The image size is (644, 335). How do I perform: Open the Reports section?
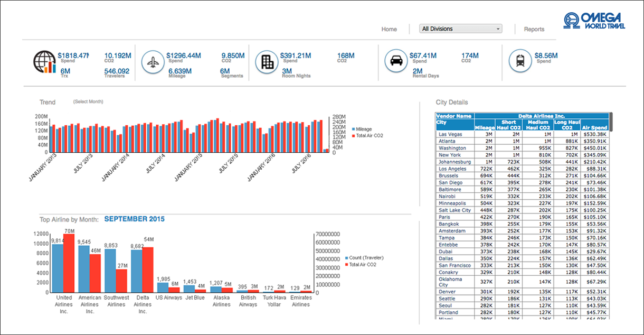pos(534,30)
